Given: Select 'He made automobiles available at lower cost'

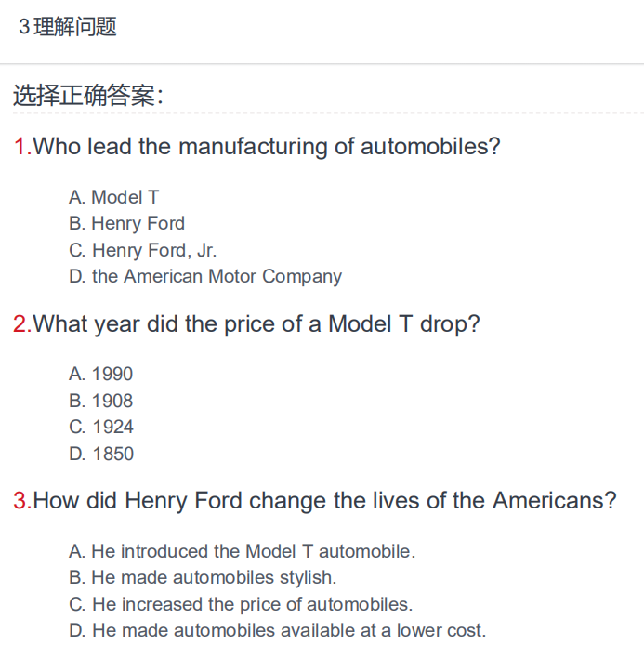Looking at the screenshot, I should [277, 630].
